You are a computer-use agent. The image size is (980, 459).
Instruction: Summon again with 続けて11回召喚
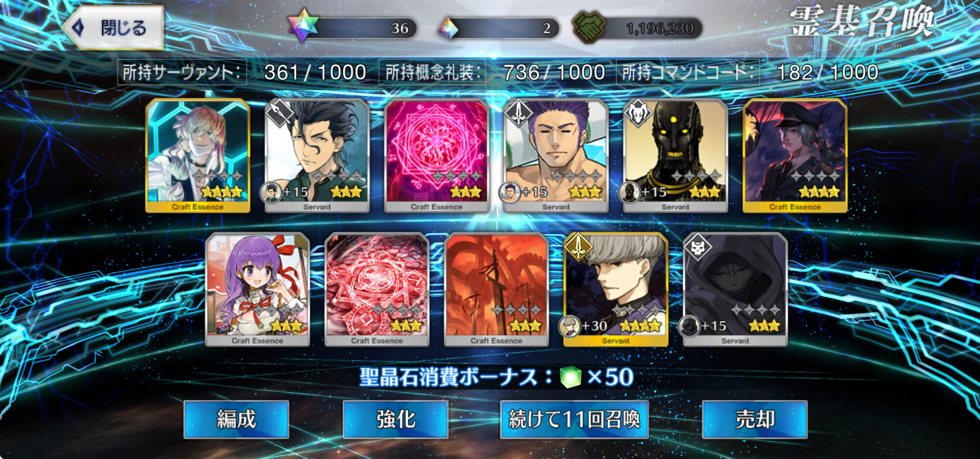tap(574, 419)
